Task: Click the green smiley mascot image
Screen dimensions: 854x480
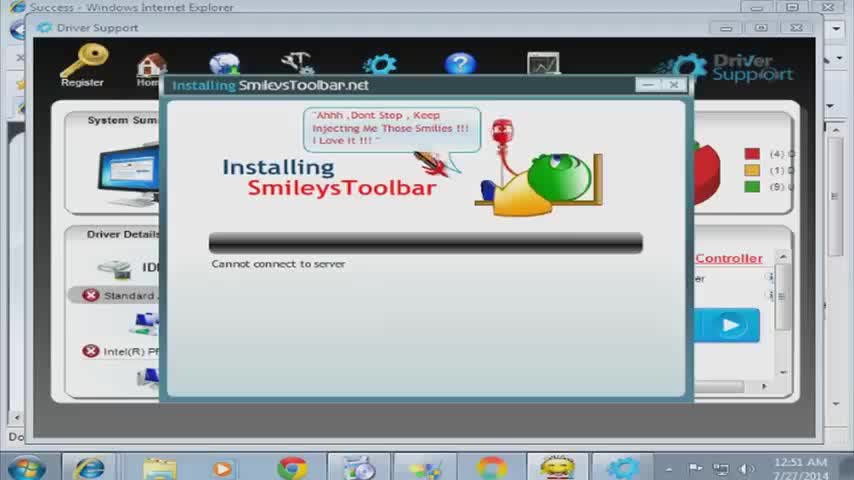Action: [x=559, y=177]
